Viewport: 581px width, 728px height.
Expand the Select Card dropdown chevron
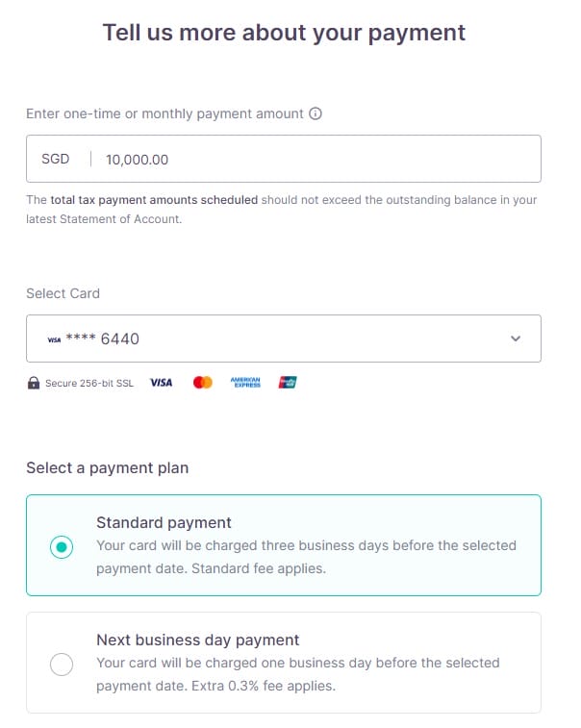[x=516, y=339]
